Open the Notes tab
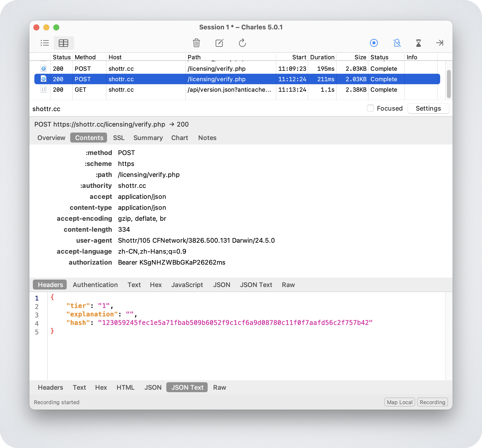The height and width of the screenshot is (448, 482). [x=207, y=138]
